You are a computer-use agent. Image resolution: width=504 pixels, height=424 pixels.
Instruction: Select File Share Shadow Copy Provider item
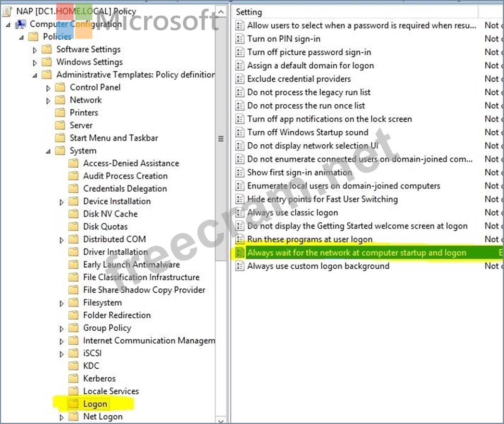coord(144,290)
